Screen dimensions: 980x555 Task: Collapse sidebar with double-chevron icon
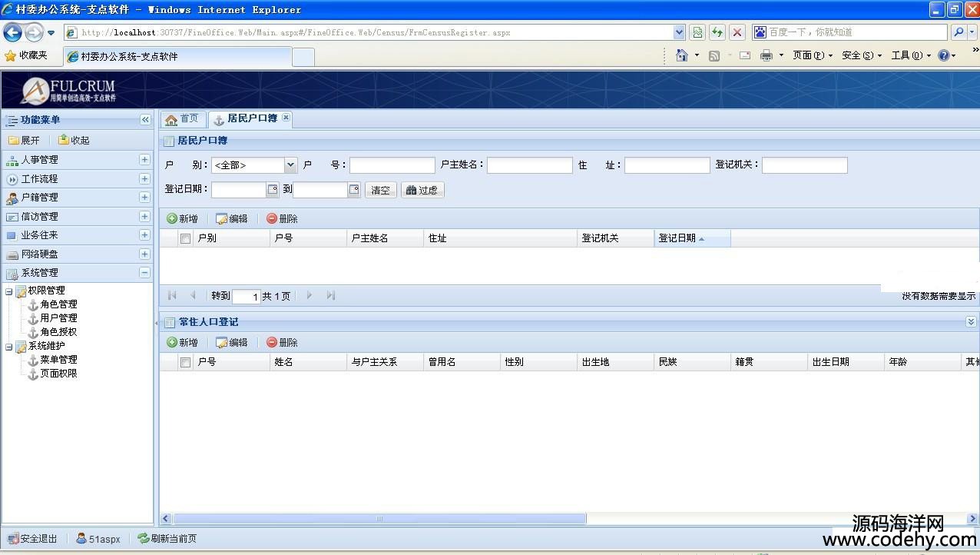point(145,120)
